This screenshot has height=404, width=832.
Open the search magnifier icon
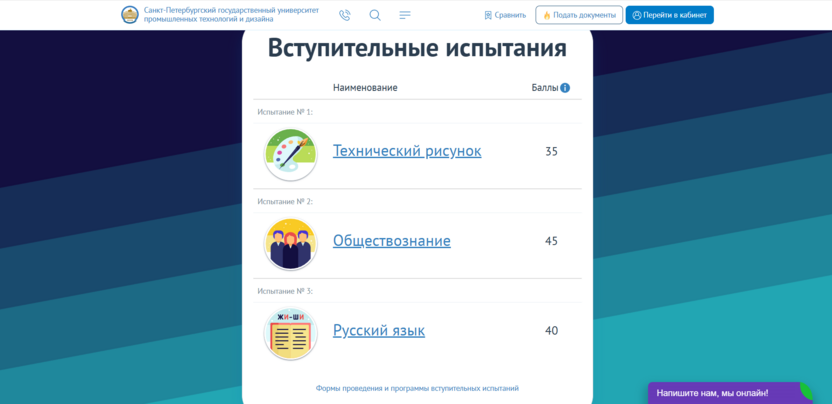(x=375, y=15)
